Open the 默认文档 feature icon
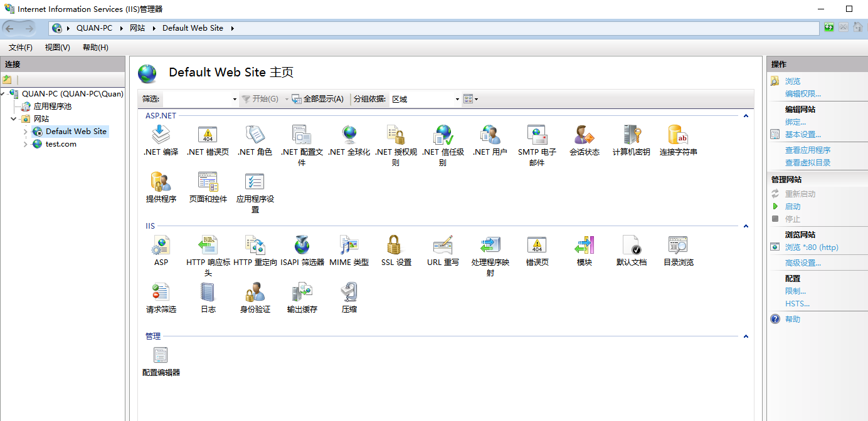The height and width of the screenshot is (421, 868). (x=631, y=246)
